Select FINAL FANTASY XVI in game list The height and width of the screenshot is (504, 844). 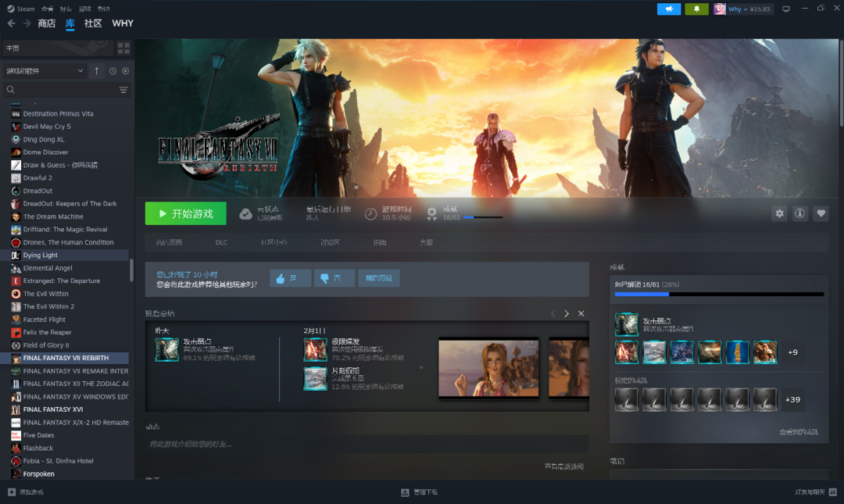pyautogui.click(x=65, y=409)
